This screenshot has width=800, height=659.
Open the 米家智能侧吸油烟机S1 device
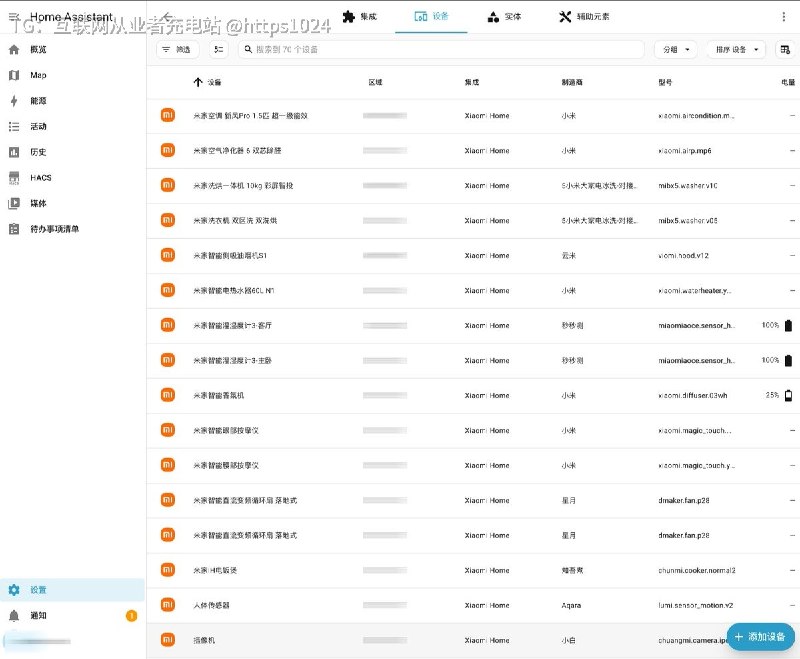(230, 256)
